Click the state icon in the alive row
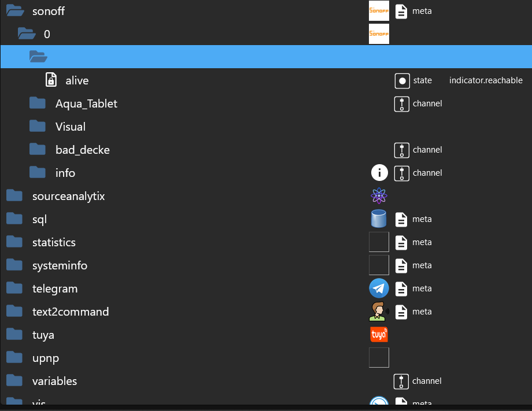 tap(402, 80)
